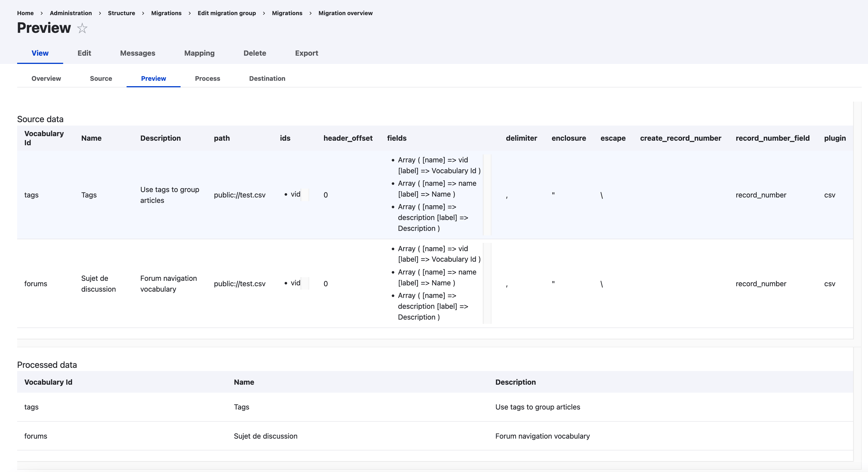Click the Home breadcrumb link
Image resolution: width=868 pixels, height=472 pixels.
(x=25, y=13)
